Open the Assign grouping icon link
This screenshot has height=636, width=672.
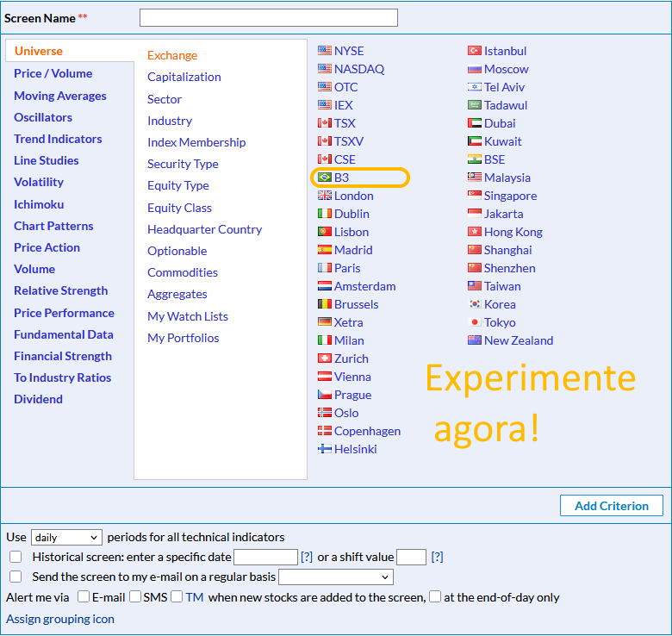pyautogui.click(x=60, y=619)
